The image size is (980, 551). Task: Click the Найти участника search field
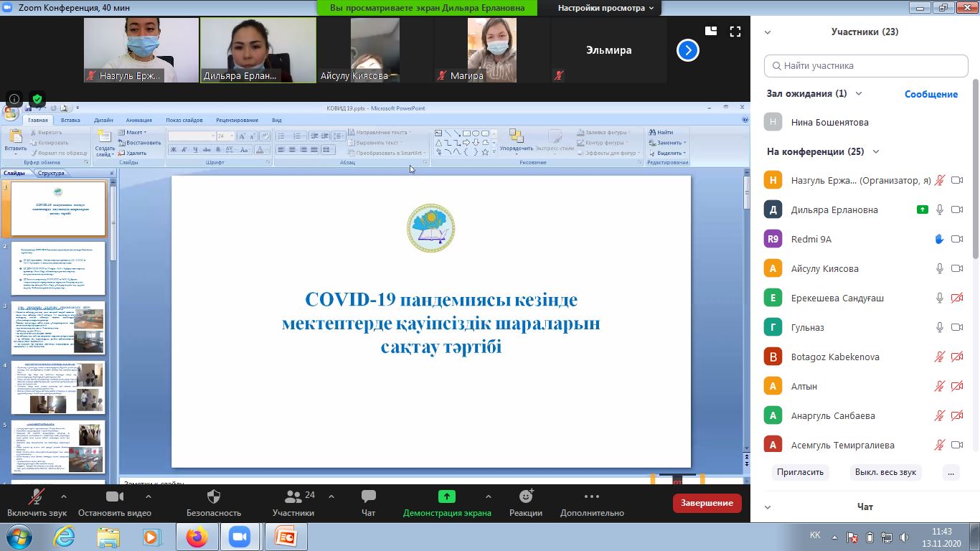(x=866, y=66)
